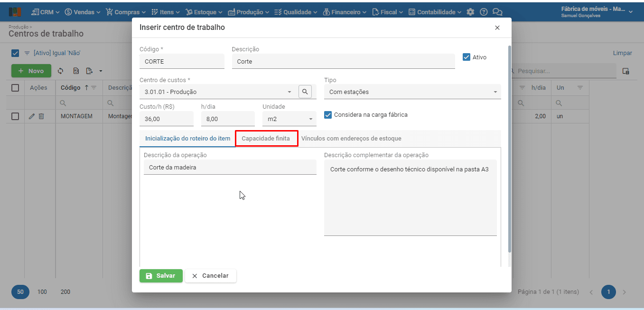
Task: Click the green Novo button
Action: tap(31, 71)
